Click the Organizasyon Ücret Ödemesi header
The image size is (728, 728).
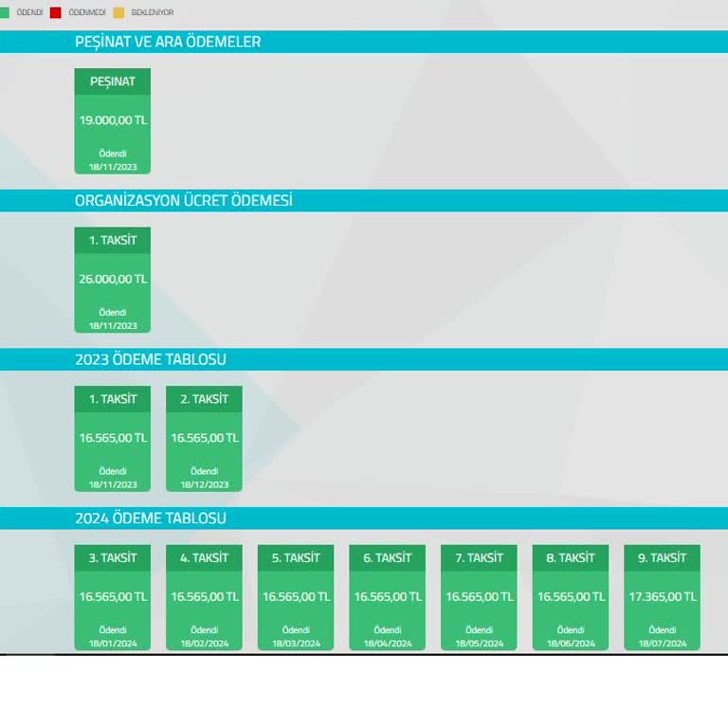pos(184,201)
